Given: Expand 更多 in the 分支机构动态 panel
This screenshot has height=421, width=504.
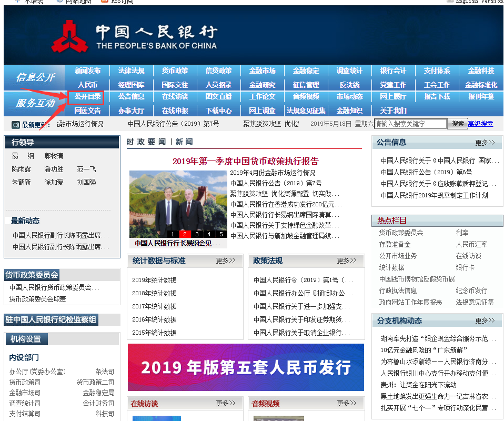Looking at the screenshot, I should [485, 320].
